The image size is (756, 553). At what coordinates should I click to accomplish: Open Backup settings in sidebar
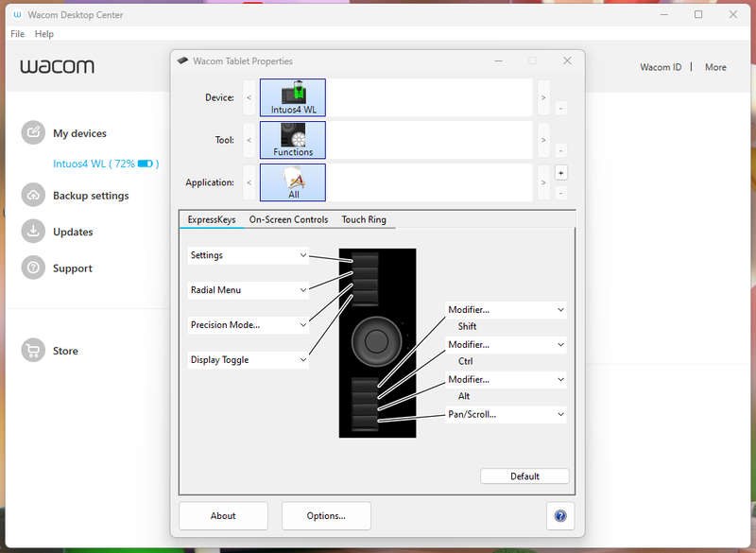(x=91, y=196)
